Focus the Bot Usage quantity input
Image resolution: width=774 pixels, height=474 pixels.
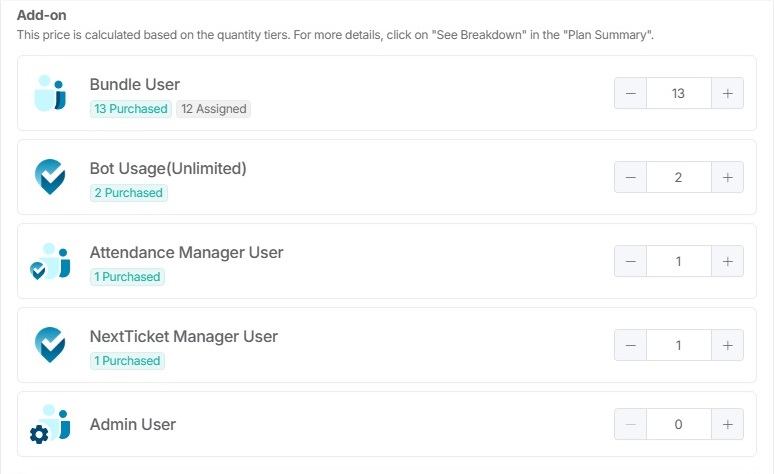click(x=678, y=178)
